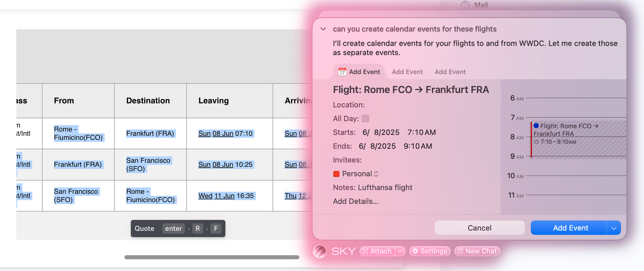Click the Cancel button
Viewport: 644px width, 271px height.
[480, 228]
